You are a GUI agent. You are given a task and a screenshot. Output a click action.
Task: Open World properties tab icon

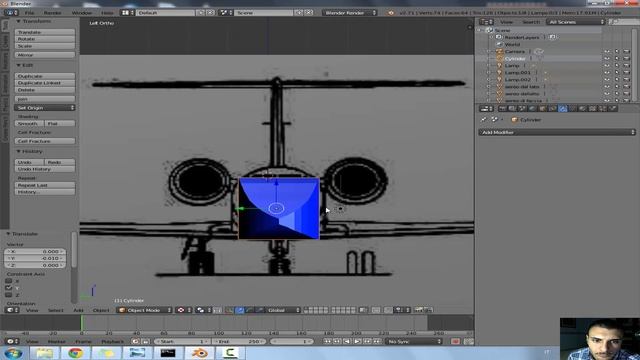(x=533, y=109)
